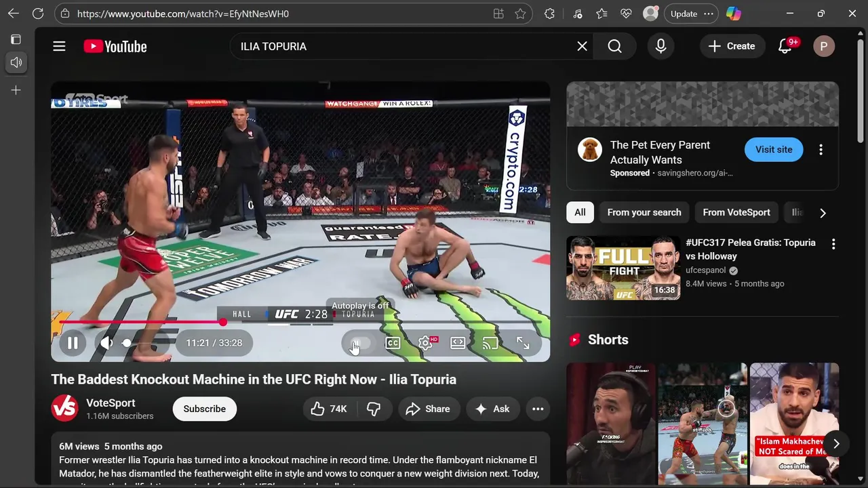This screenshot has height=488, width=868.
Task: Play the first Short thumbnail
Action: [x=611, y=424]
